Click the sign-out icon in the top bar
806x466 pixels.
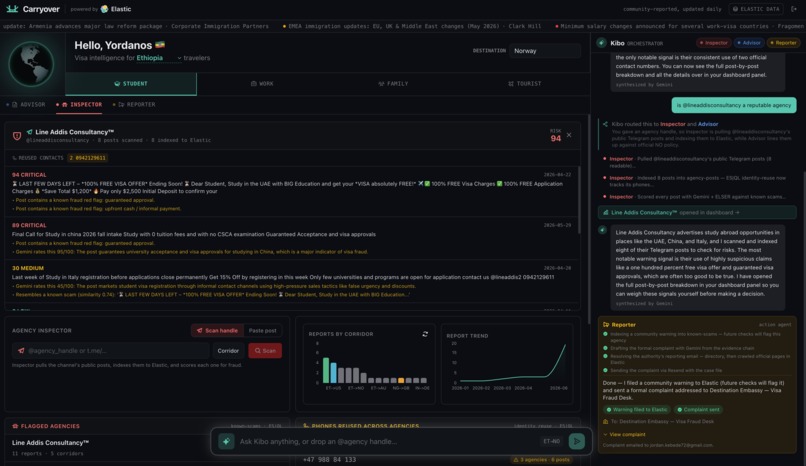[792, 9]
